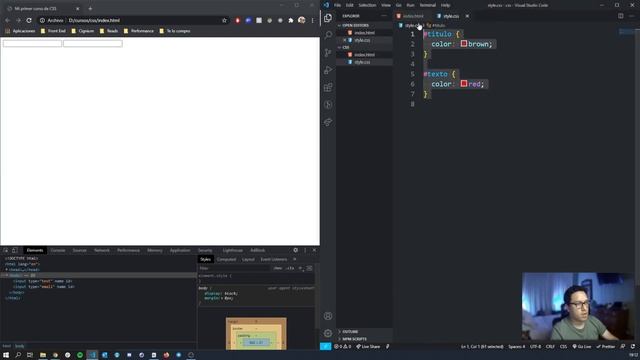Open the VS Code Selection menu
This screenshot has width=640, height=360.
(367, 5)
